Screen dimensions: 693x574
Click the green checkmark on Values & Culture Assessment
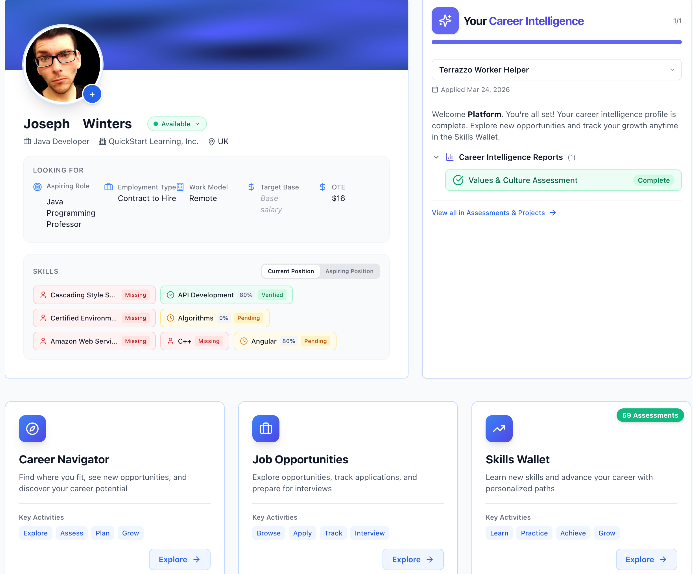point(458,180)
